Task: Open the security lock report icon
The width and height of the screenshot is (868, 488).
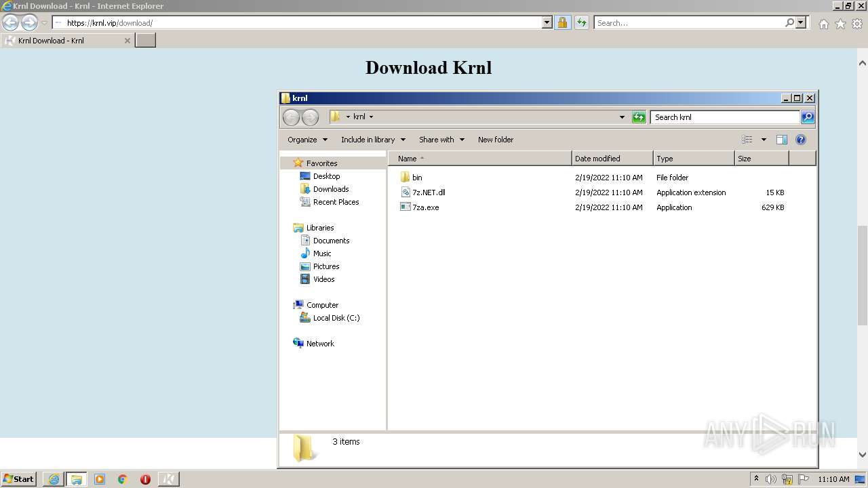Action: [562, 22]
